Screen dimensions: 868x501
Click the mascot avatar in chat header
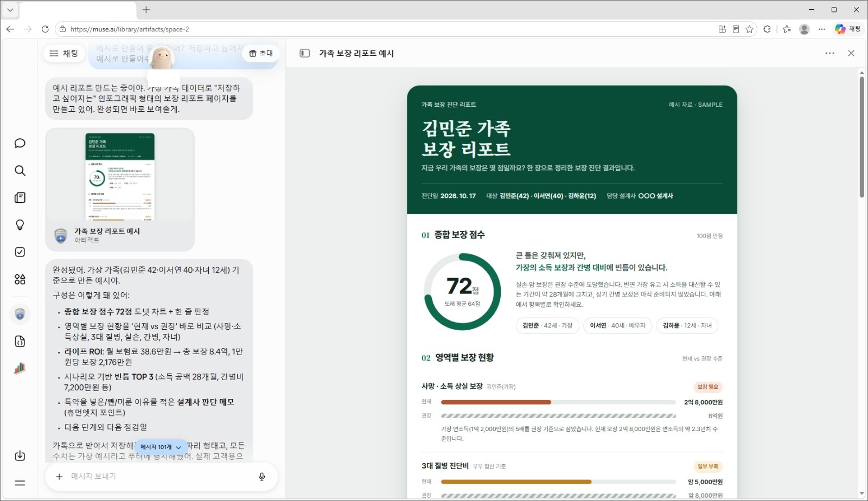coord(161,58)
